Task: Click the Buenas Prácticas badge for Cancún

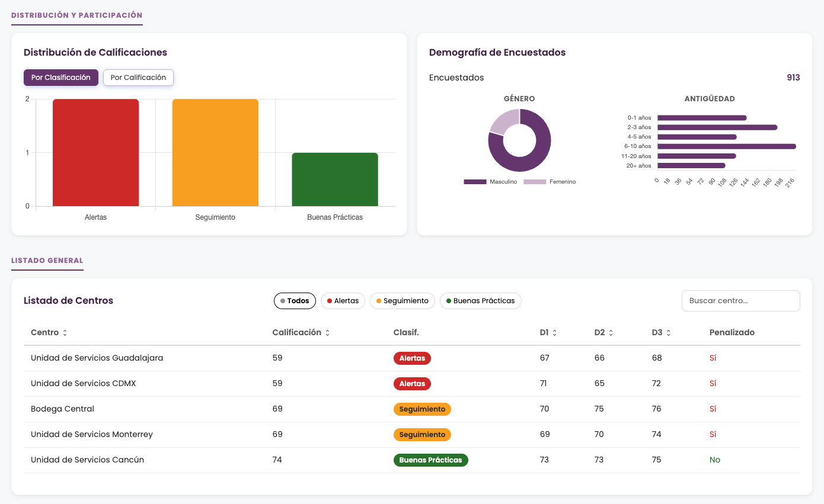Action: (431, 460)
